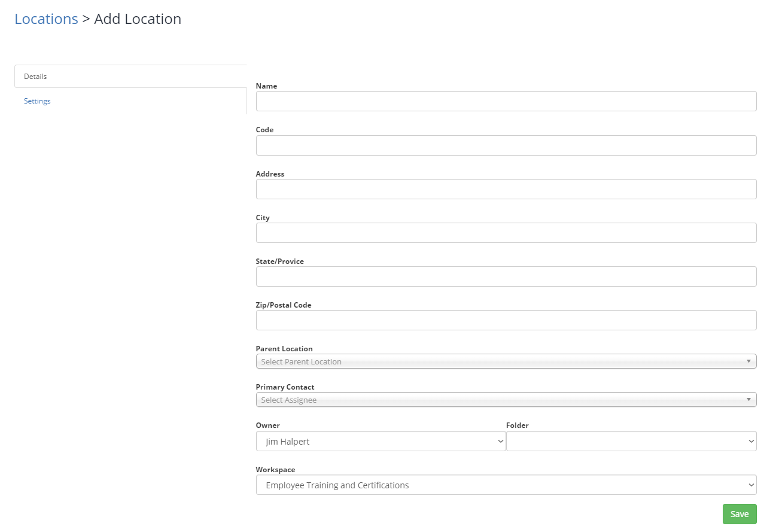The image size is (779, 532).
Task: Click the Workspace label text
Action: click(275, 470)
